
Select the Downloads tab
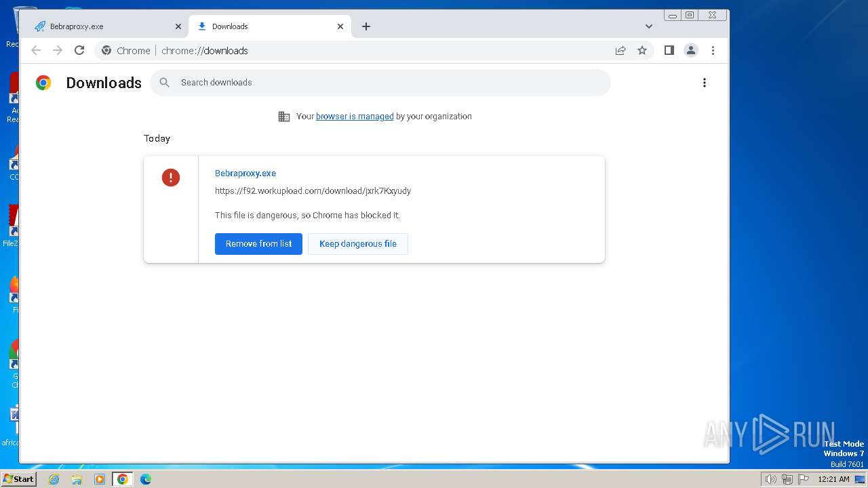[269, 26]
